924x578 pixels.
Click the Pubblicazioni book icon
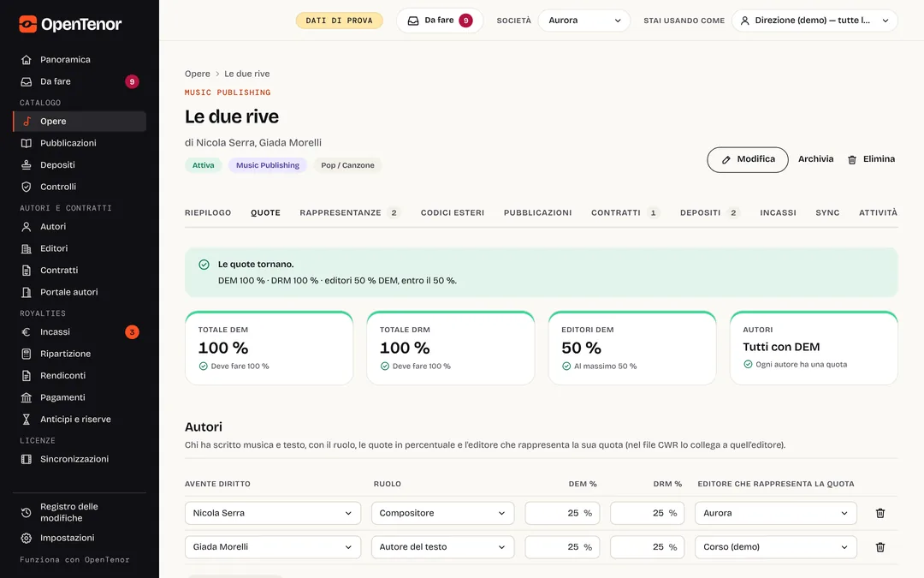coord(26,143)
